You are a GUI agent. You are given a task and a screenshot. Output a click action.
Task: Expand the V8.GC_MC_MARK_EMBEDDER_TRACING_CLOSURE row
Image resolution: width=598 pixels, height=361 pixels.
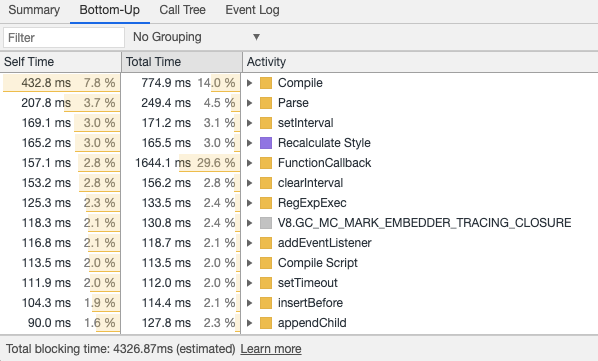(x=249, y=223)
